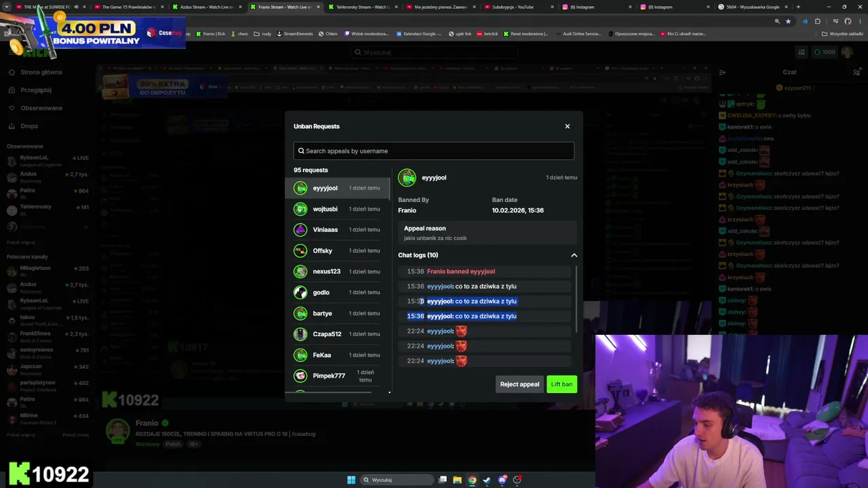868x488 pixels.
Task: Bookmark this page with the star icon
Action: point(788,21)
